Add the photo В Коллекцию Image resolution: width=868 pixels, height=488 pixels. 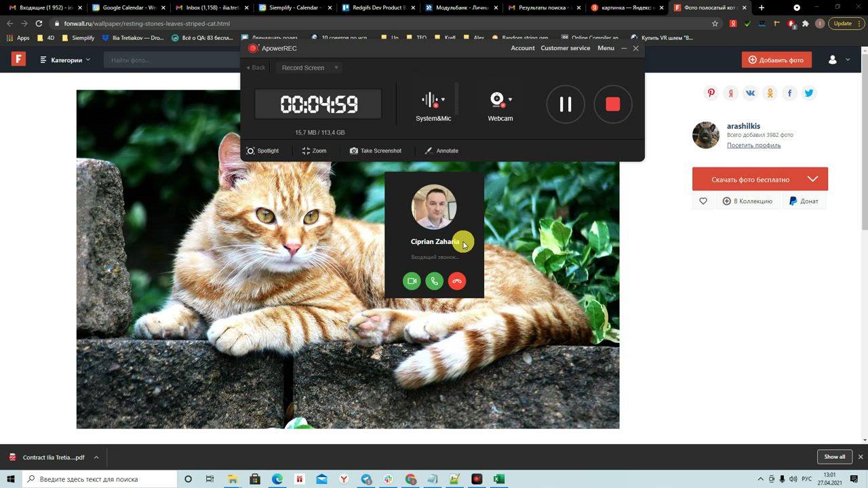pos(747,201)
